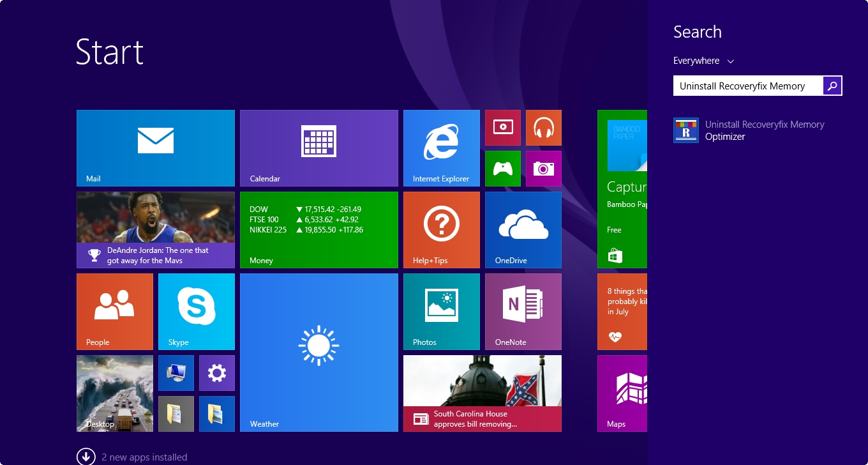Viewport: 868px width, 465px height.
Task: Open the Bamboo Paper store tile
Action: 622,189
